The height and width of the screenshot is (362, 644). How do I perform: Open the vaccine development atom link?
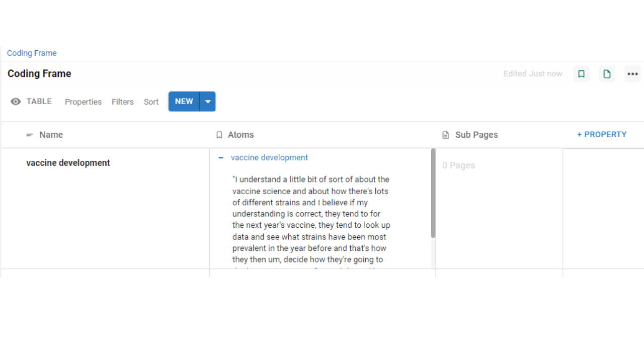click(269, 158)
